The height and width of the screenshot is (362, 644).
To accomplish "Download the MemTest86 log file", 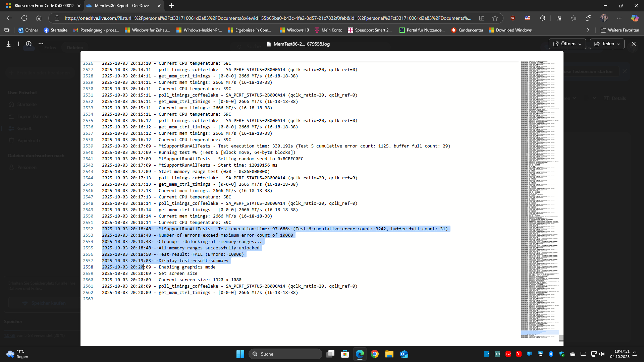I will click(x=8, y=44).
